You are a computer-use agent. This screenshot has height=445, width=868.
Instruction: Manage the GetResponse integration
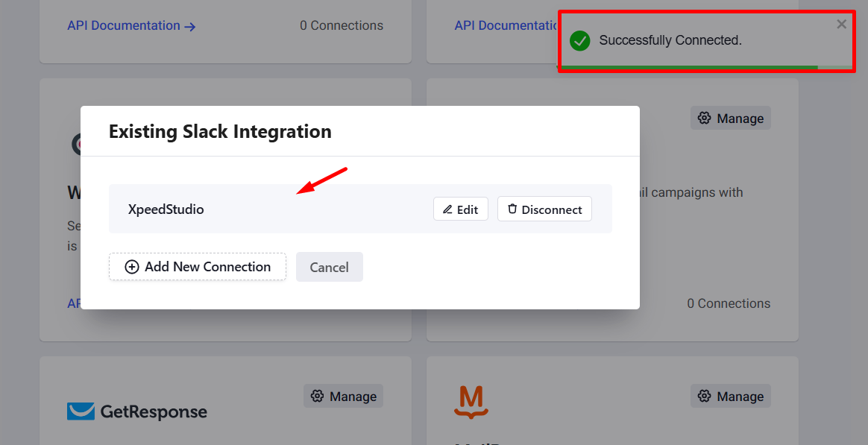coord(342,396)
